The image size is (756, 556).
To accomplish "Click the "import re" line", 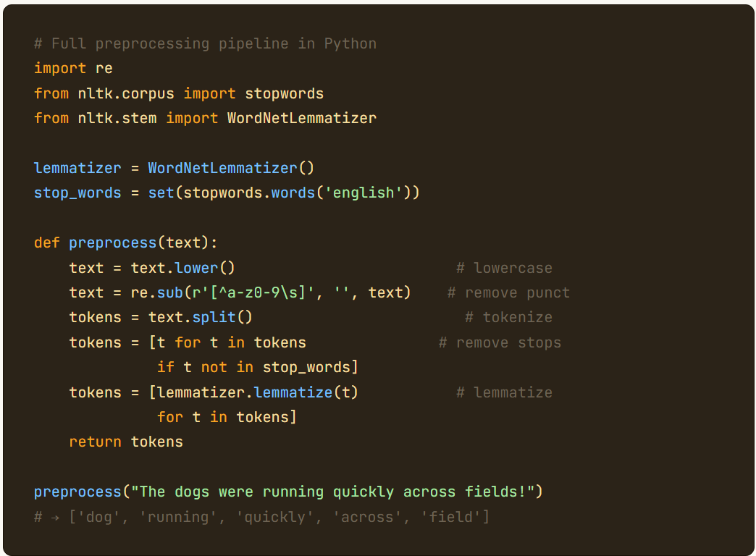I will tap(73, 69).
